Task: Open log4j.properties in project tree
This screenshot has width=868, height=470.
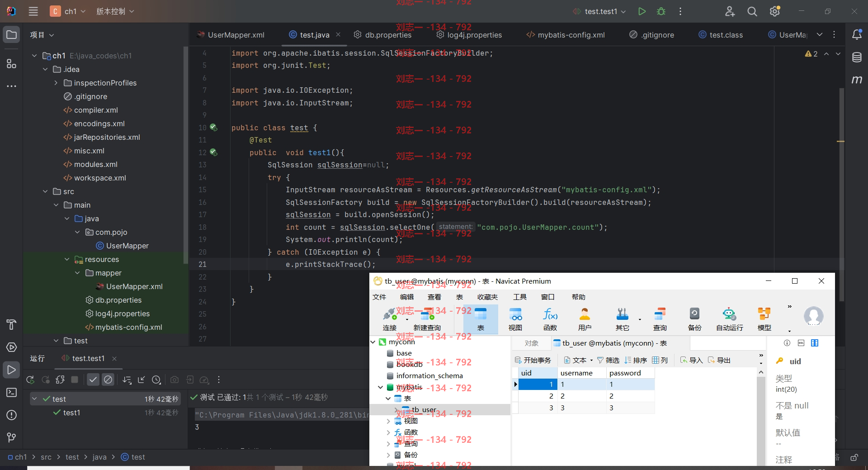Action: [122, 313]
